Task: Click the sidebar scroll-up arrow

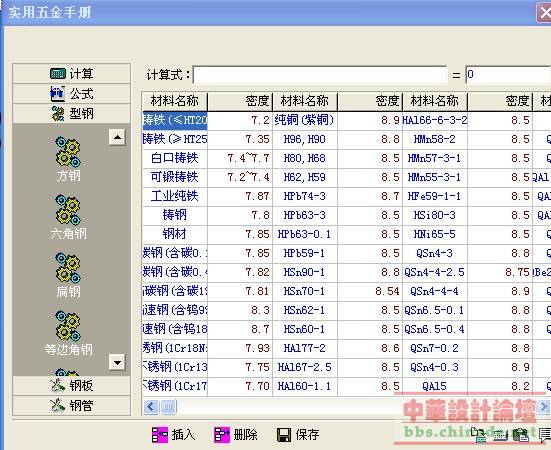Action: 117,137
